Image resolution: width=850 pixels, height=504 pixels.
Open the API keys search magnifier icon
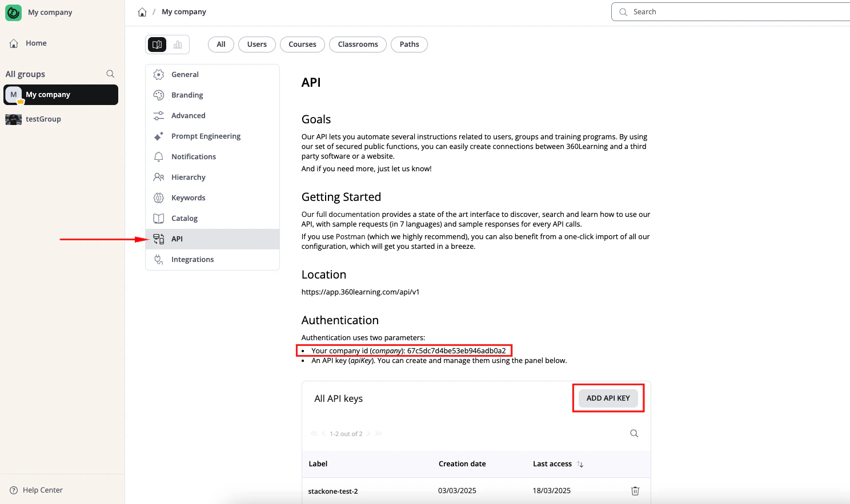[x=634, y=433]
